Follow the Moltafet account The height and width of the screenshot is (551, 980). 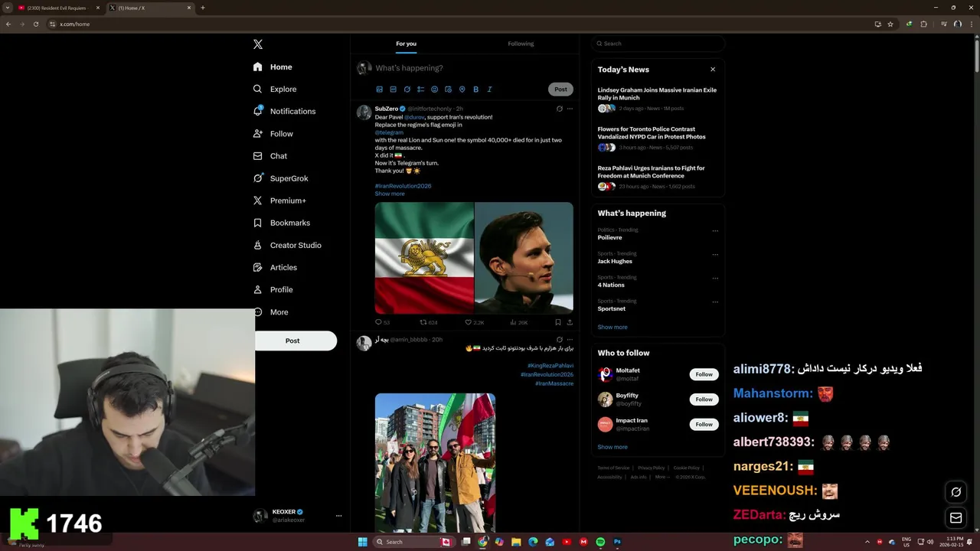point(704,374)
